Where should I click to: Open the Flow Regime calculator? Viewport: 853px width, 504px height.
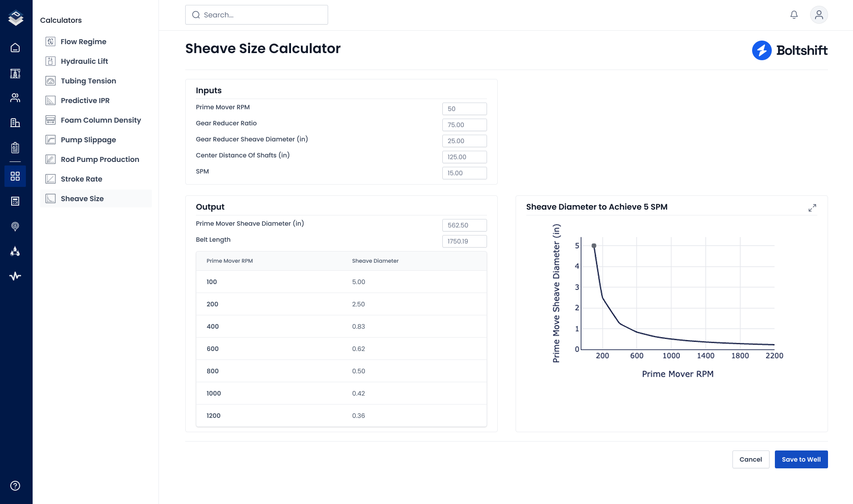83,41
